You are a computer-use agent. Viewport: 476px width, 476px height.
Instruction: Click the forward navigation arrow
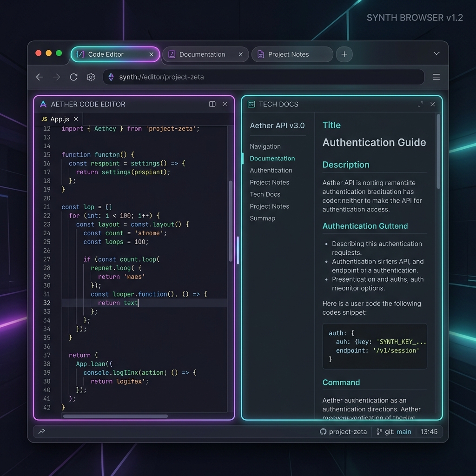coord(56,77)
